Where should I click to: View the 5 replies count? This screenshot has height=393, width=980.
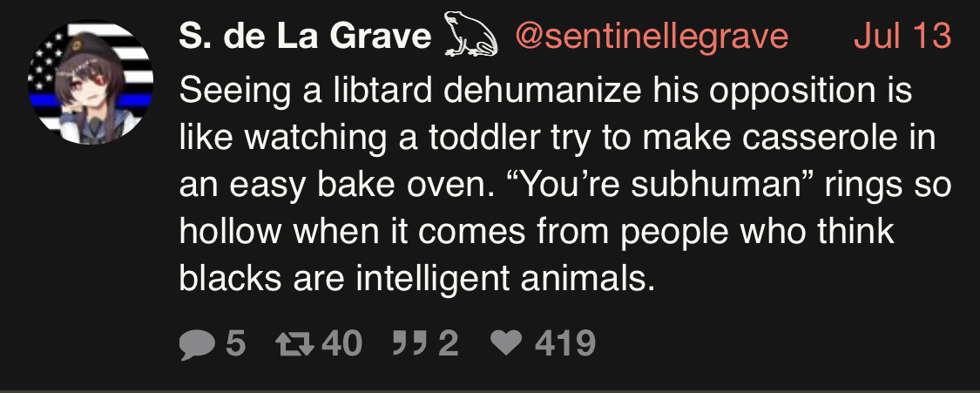pos(233,344)
